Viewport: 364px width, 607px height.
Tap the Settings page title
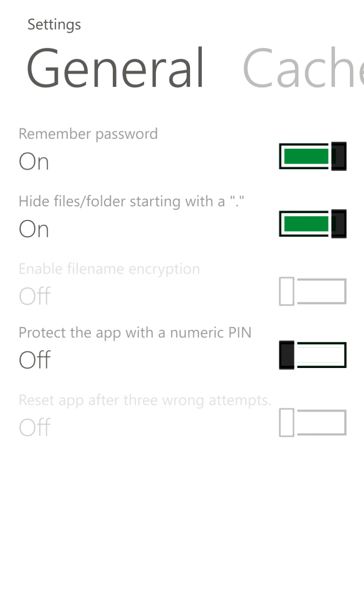tap(54, 24)
